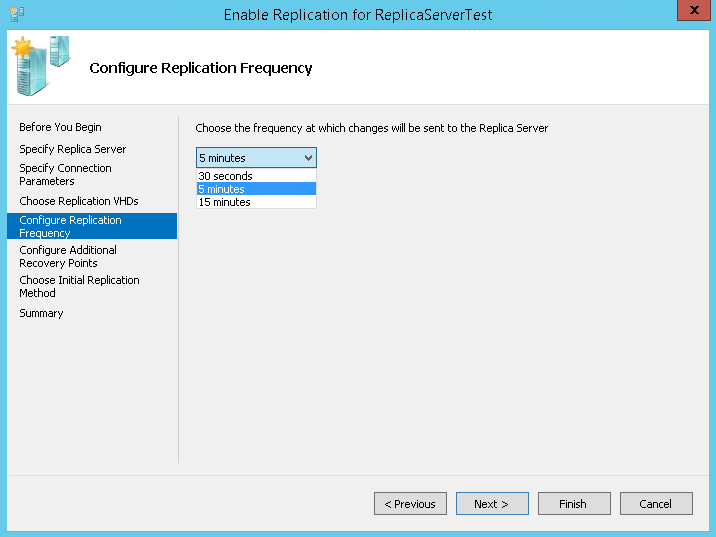
Task: Cancel the replication wizard
Action: tap(656, 504)
